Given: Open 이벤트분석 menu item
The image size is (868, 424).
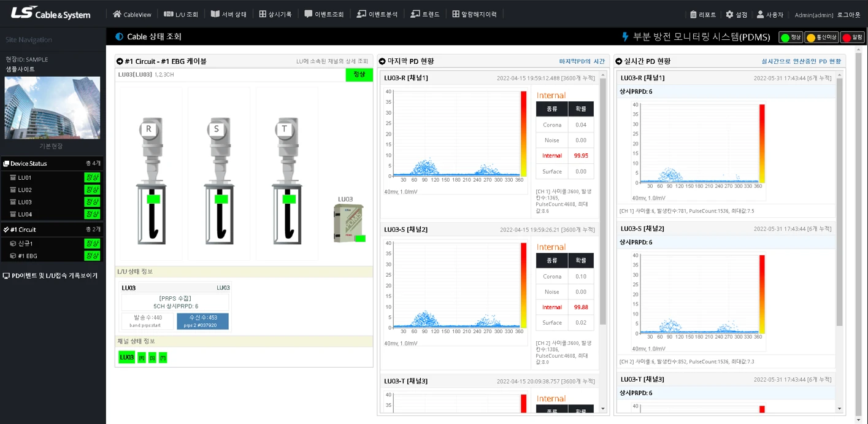Looking at the screenshot, I should (377, 14).
